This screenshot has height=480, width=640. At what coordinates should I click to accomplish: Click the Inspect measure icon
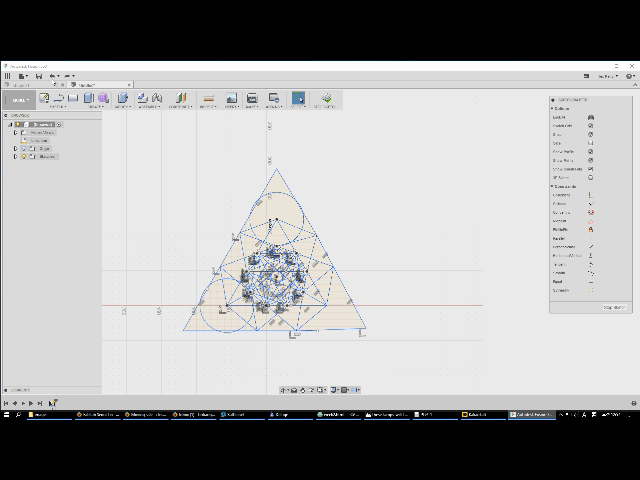click(x=209, y=98)
